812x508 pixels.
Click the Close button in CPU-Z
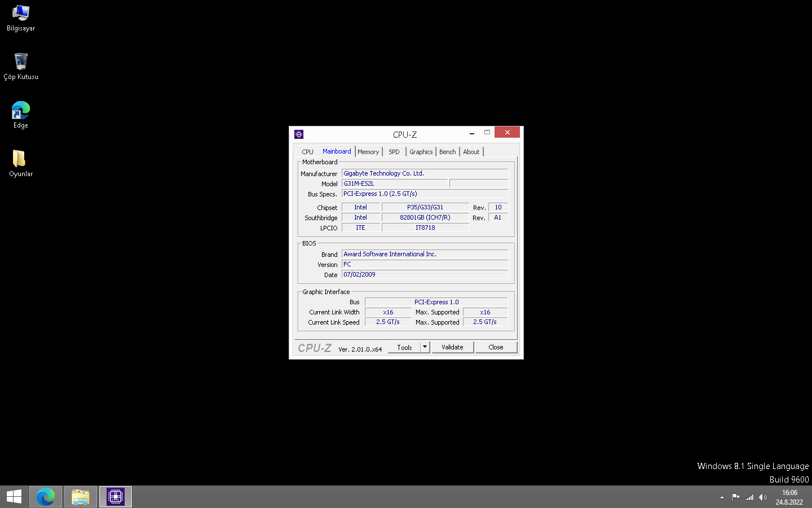click(496, 347)
